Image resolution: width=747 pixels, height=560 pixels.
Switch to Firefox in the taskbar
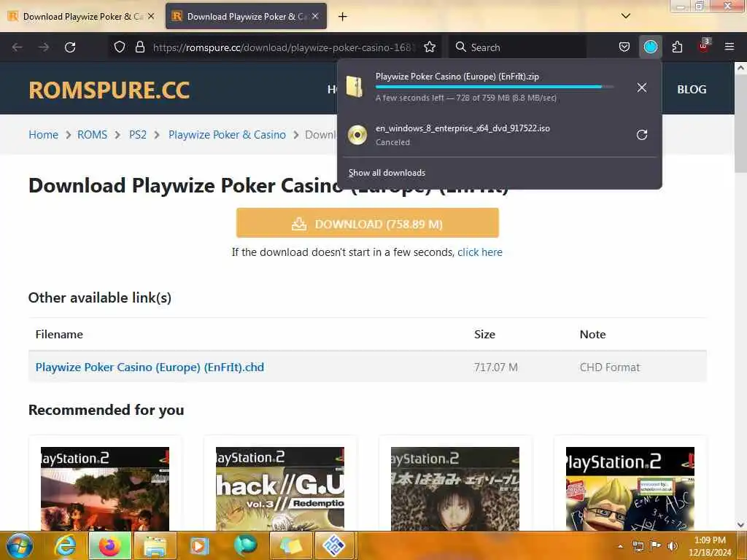click(x=109, y=545)
